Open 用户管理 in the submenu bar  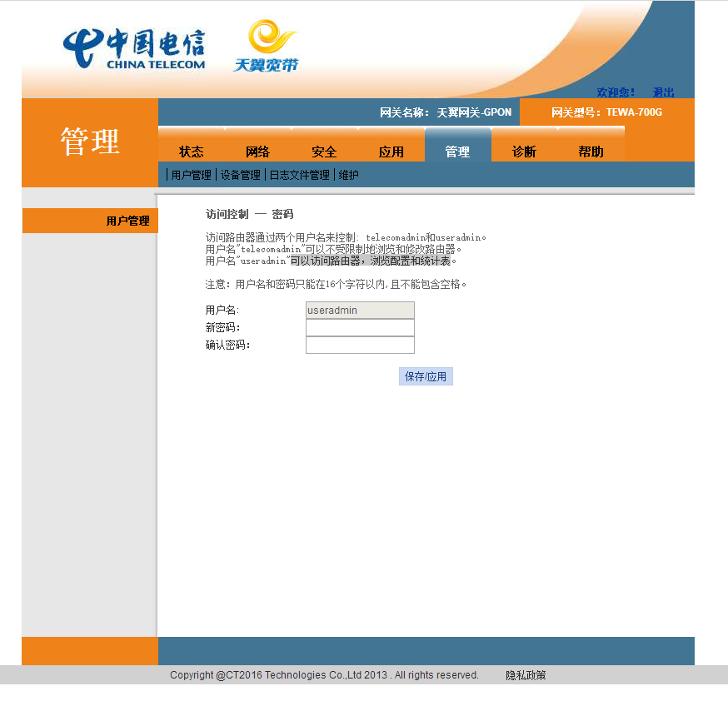tap(191, 175)
